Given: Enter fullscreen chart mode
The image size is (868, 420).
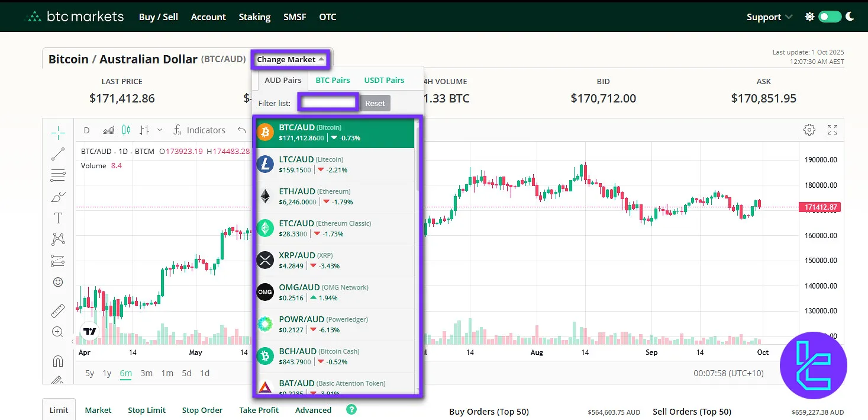Looking at the screenshot, I should coord(832,129).
